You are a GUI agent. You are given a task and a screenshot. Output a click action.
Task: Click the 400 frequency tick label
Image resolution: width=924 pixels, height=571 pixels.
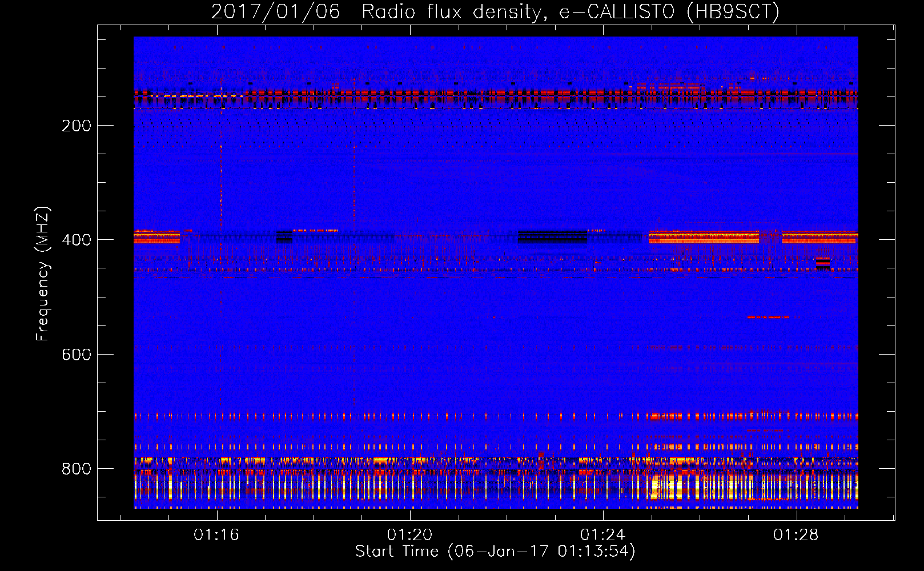pos(77,240)
